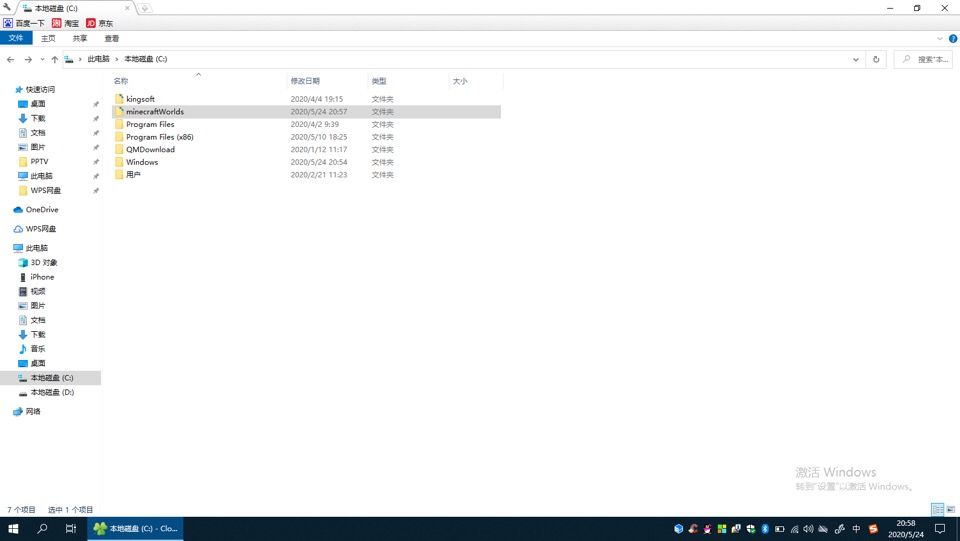Open the recent locations dropdown
Image resolution: width=960 pixels, height=541 pixels.
coord(42,59)
